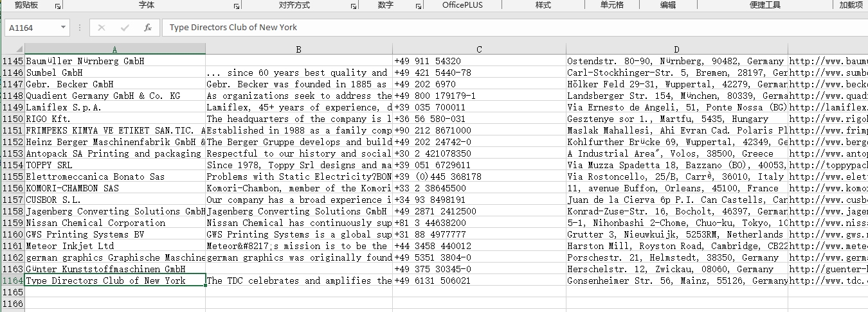The height and width of the screenshot is (312, 868).
Task: Select description 'As organizations seek to address the'
Action: (x=299, y=96)
